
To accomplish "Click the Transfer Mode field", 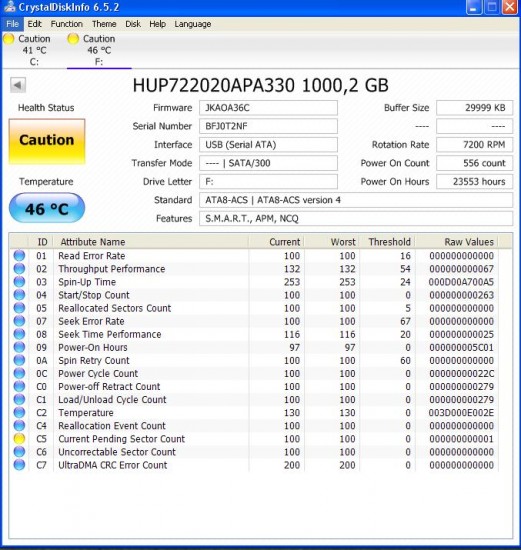I will [x=268, y=163].
